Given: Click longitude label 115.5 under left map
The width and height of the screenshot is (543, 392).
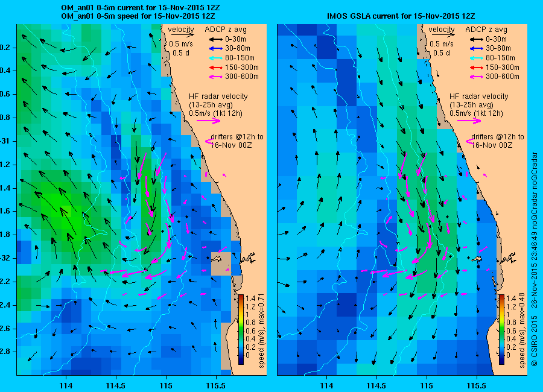Looking at the screenshot, I should click(x=216, y=386).
